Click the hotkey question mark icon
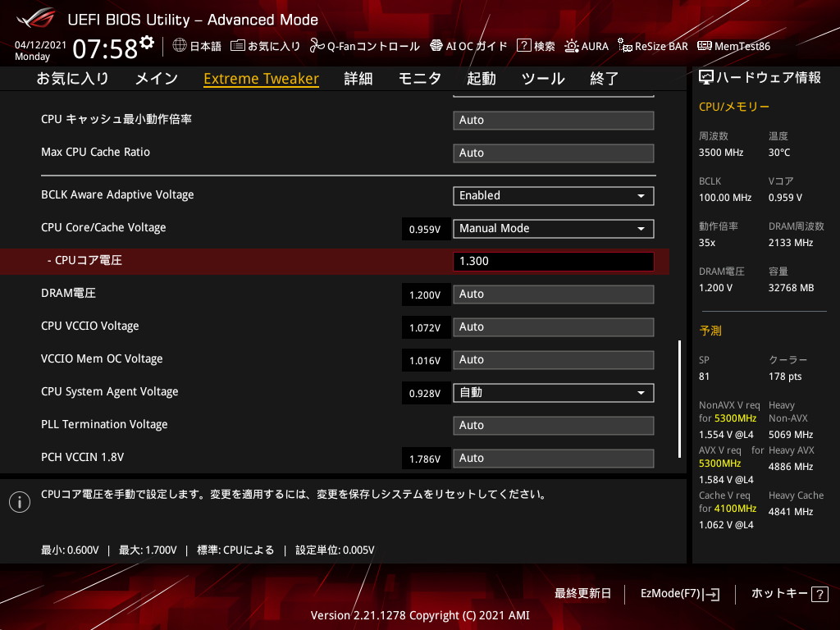Image resolution: width=840 pixels, height=630 pixels. click(819, 594)
